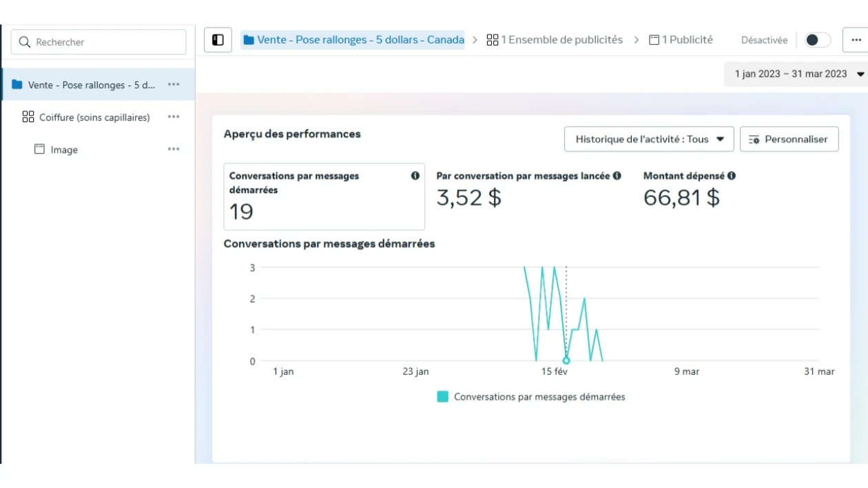Click the teal legend swatch for Conversations démarrées

coord(443,397)
